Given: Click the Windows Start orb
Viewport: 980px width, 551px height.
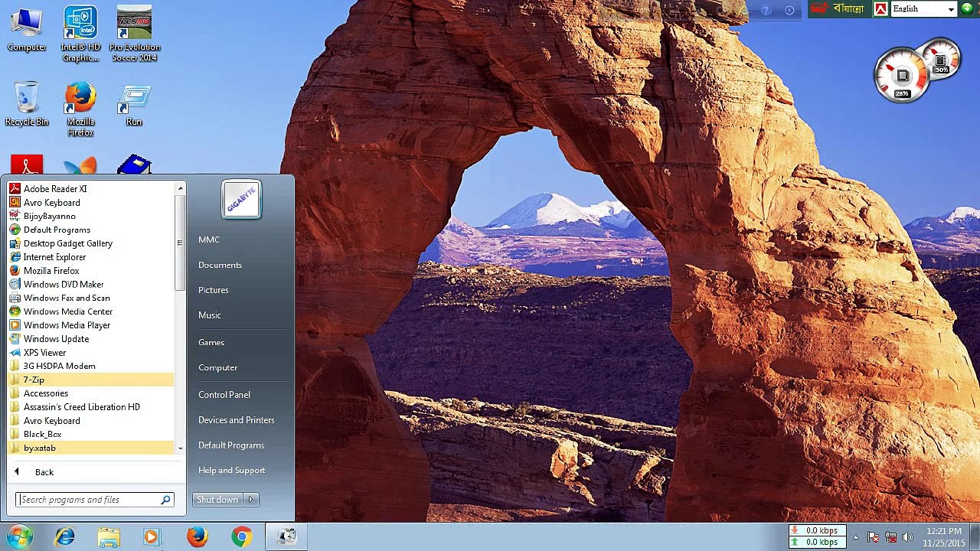Looking at the screenshot, I should [19, 537].
